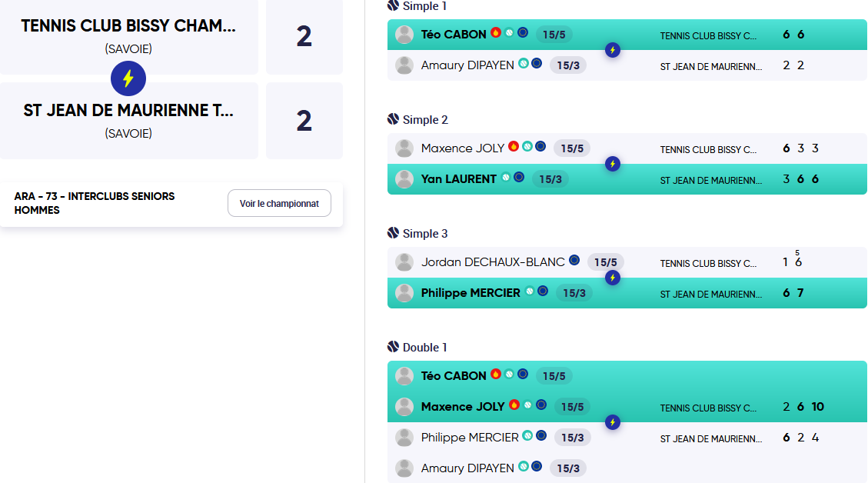This screenshot has height=483, width=868.
Task: Click the lightning icon in Simple 1 match
Action: [612, 51]
